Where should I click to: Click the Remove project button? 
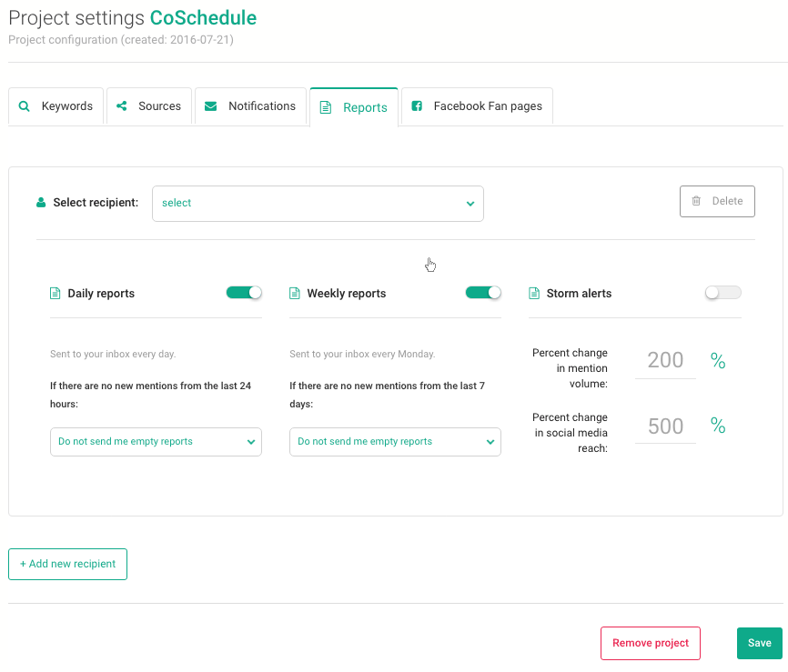coord(651,643)
